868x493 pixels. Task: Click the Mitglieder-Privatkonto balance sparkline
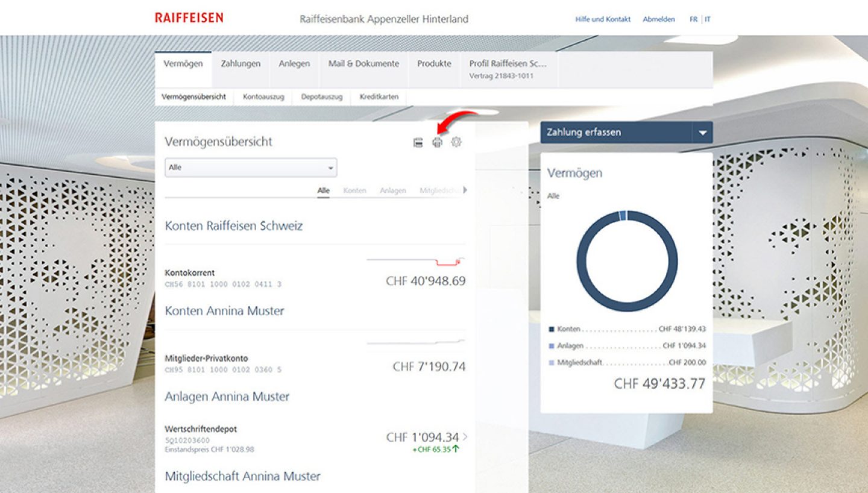click(x=415, y=342)
